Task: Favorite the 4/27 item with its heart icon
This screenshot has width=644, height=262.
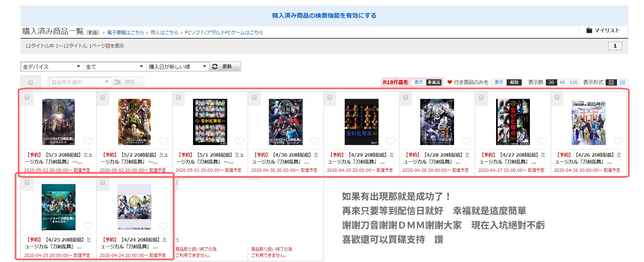Action: click(x=542, y=141)
